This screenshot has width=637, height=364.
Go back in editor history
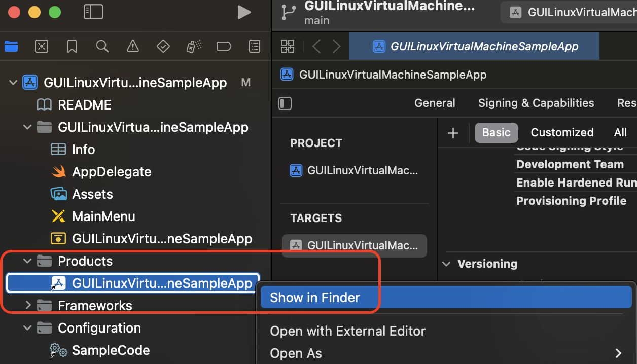(316, 47)
